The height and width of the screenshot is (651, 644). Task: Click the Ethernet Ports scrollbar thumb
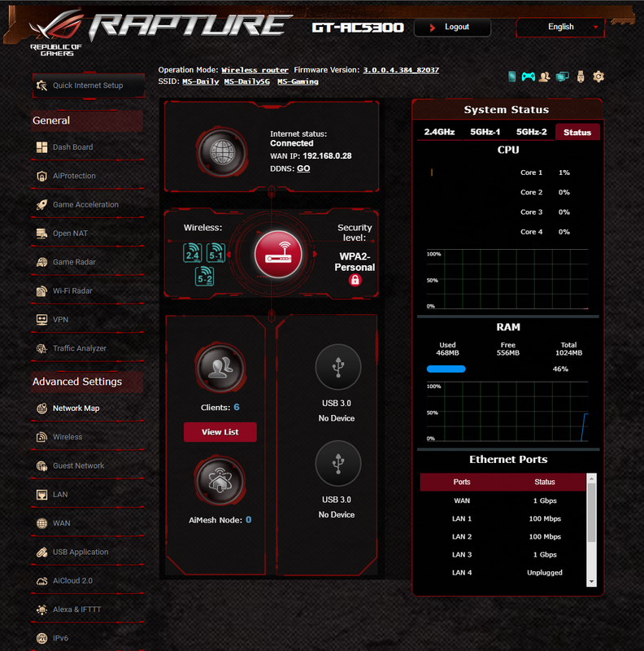coord(592,513)
